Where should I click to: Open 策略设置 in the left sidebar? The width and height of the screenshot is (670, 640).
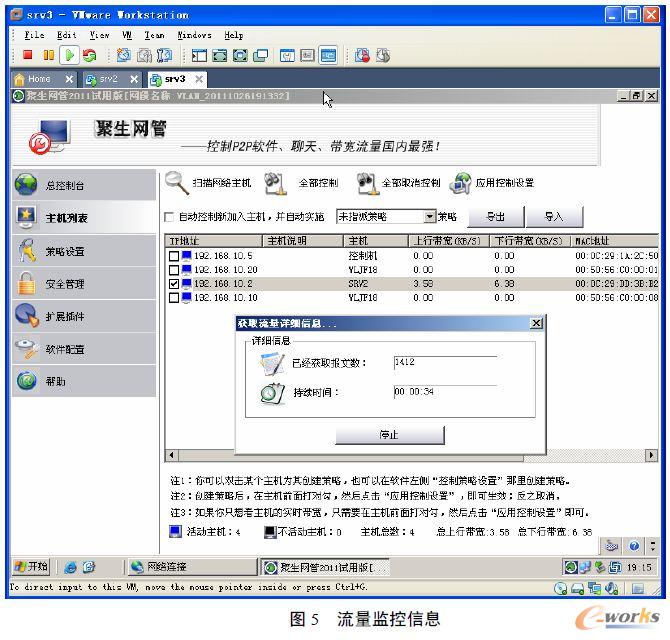tap(64, 251)
